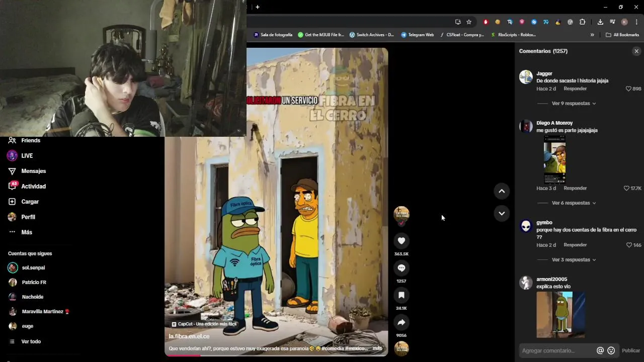Expand video caption with más
The height and width of the screenshot is (362, 644).
point(377,348)
